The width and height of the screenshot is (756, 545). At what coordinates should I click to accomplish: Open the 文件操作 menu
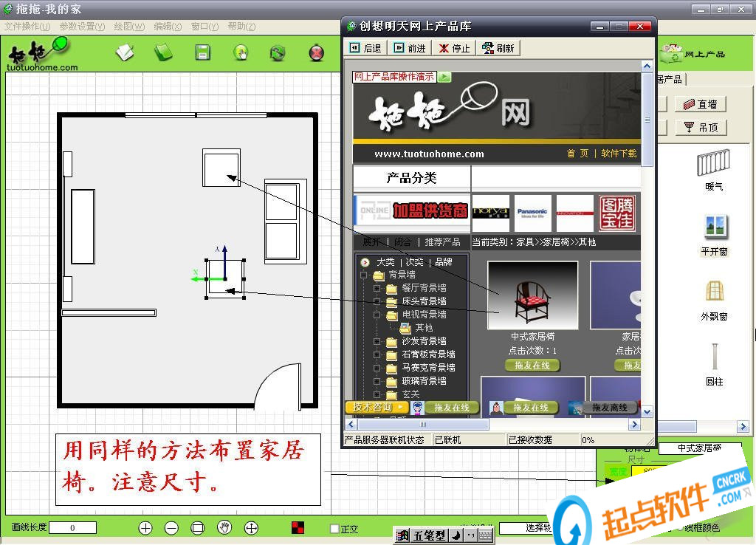pyautogui.click(x=27, y=27)
